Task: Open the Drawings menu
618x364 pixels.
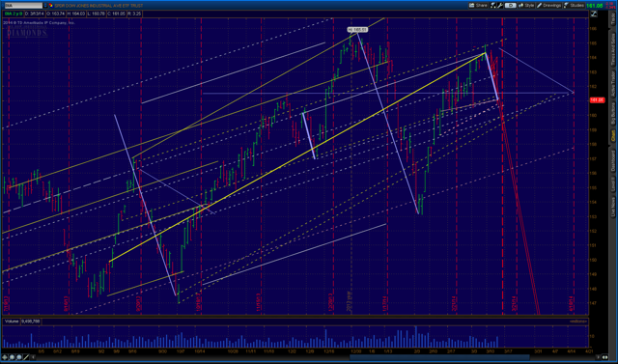Action: coord(549,6)
